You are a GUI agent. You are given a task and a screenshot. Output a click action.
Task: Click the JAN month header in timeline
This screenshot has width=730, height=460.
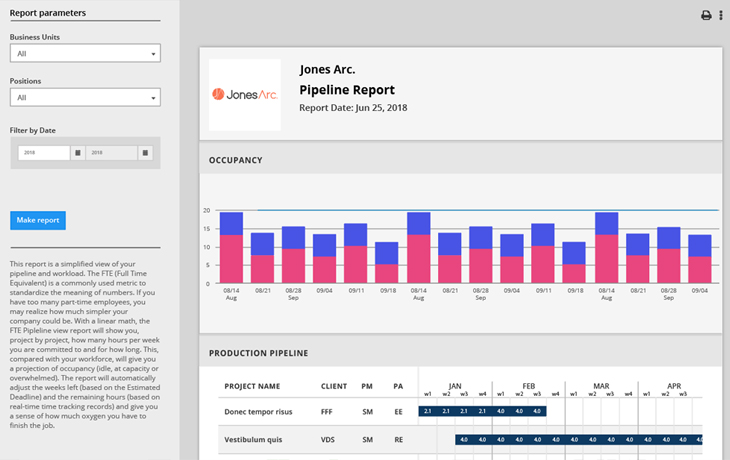[455, 386]
